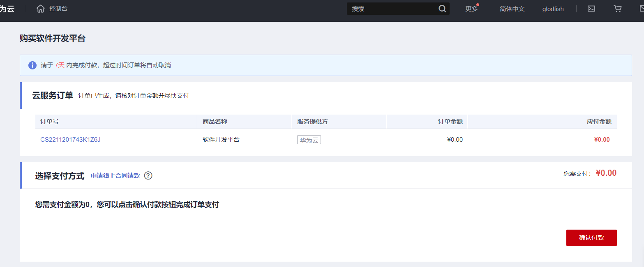Click the 商品名称 column header
This screenshot has width=644, height=267.
point(215,122)
